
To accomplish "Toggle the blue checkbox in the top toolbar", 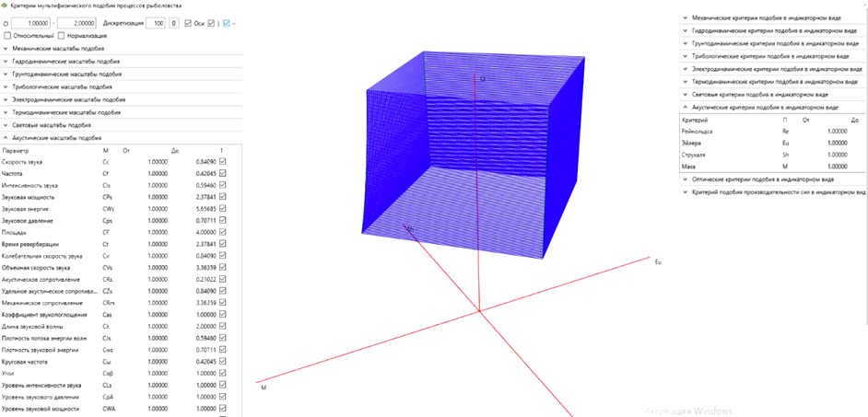I will [x=227, y=22].
